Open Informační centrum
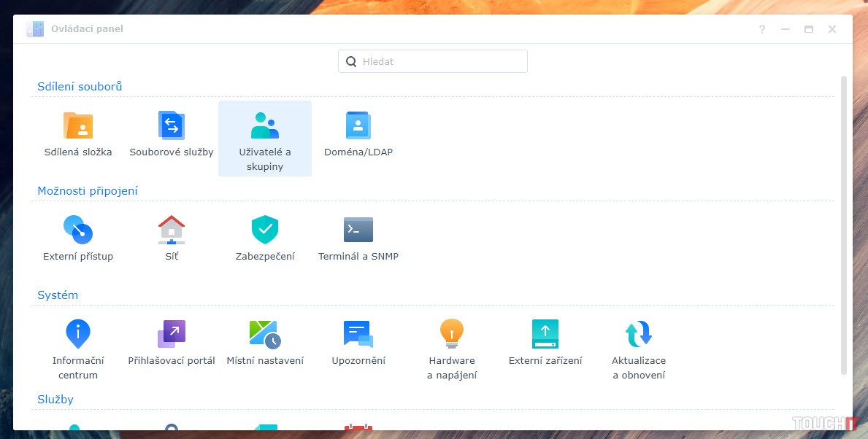This screenshot has width=868, height=439. [x=78, y=335]
